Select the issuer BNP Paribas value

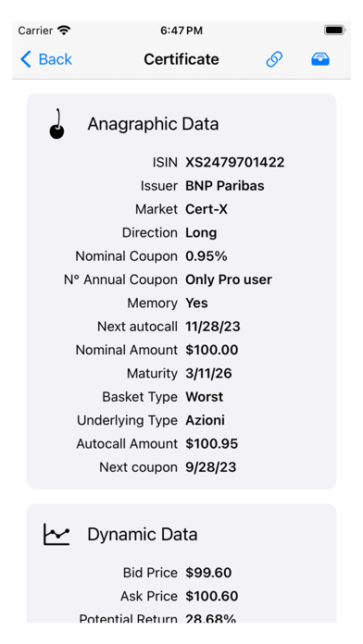click(225, 186)
